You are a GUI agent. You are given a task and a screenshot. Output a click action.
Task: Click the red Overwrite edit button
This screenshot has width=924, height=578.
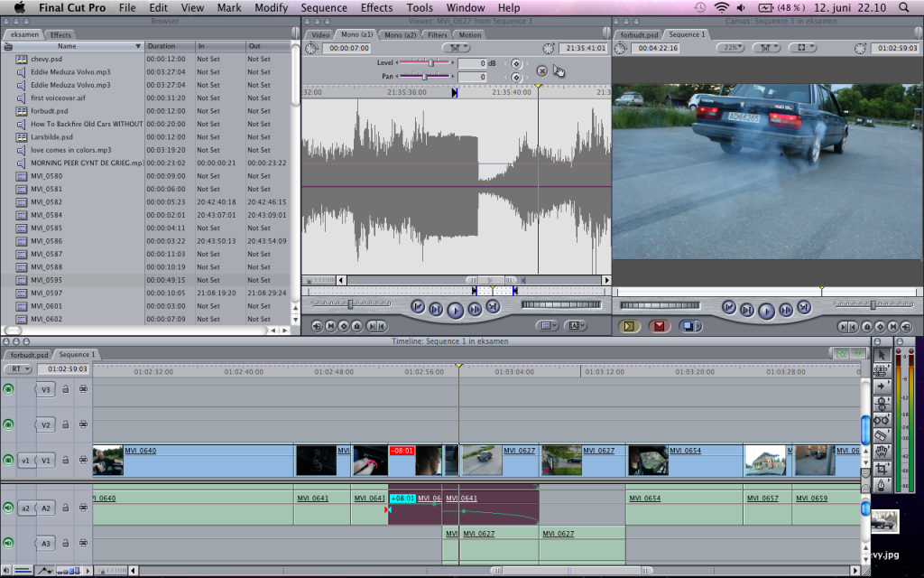660,326
